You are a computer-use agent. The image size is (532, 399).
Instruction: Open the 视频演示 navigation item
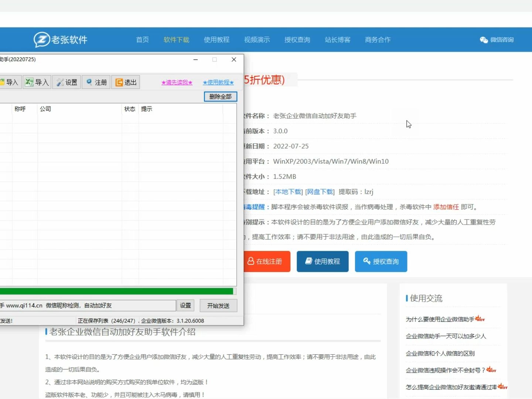(257, 40)
